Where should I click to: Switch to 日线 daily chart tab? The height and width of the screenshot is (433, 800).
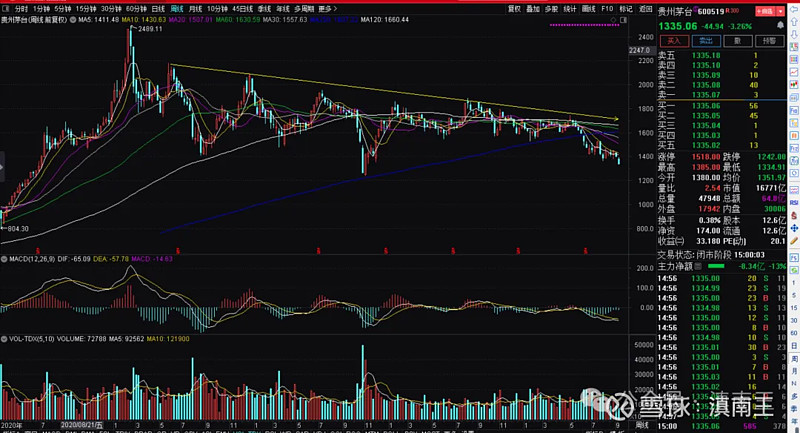click(x=158, y=9)
